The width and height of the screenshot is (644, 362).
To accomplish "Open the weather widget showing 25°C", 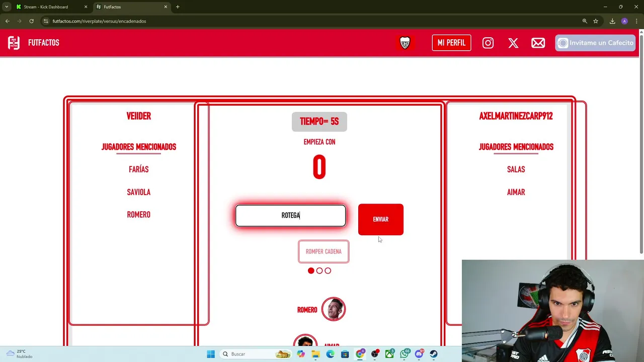I will (19, 354).
